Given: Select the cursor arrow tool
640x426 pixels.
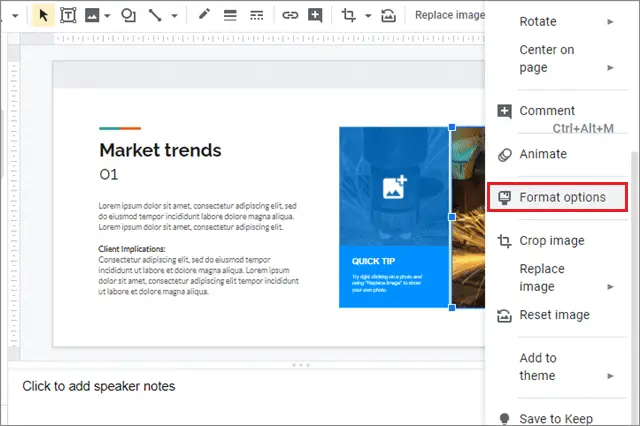Looking at the screenshot, I should coord(43,16).
